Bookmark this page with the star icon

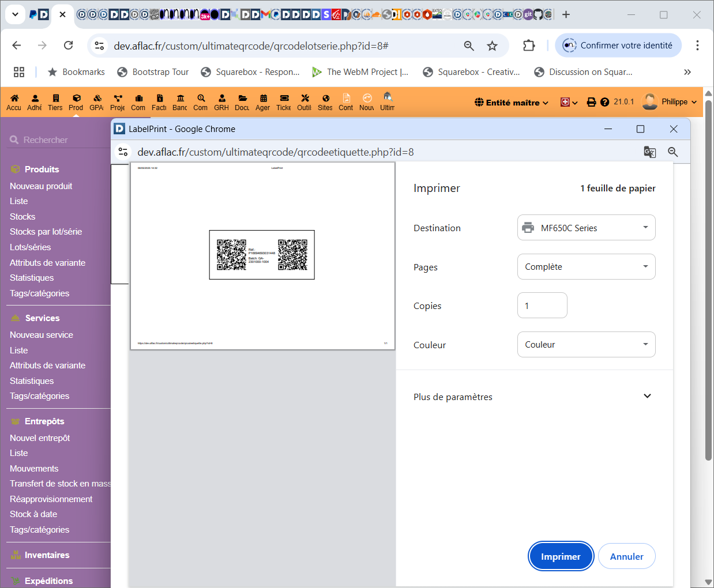tap(492, 46)
